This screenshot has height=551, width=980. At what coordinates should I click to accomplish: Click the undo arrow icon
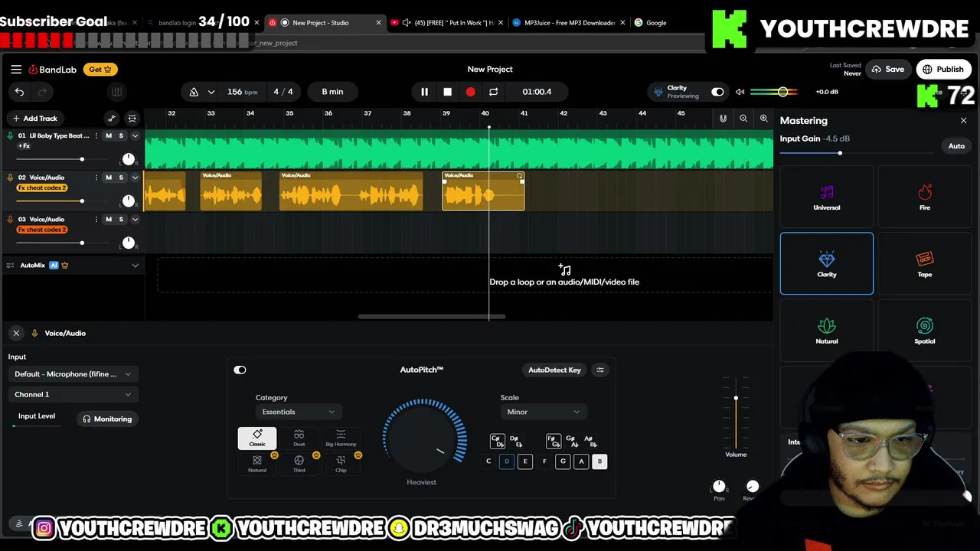[19, 92]
